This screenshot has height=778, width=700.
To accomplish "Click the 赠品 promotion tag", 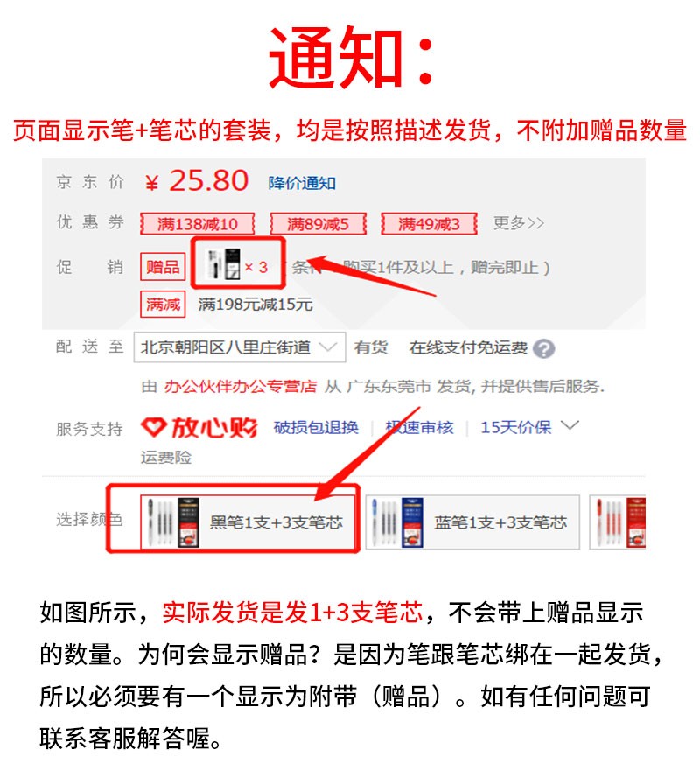I will pyautogui.click(x=163, y=268).
